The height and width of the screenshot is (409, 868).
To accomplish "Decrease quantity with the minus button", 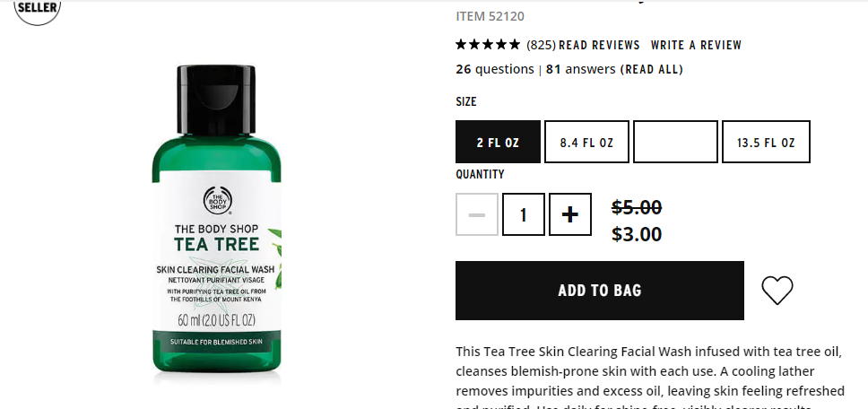I will [477, 214].
